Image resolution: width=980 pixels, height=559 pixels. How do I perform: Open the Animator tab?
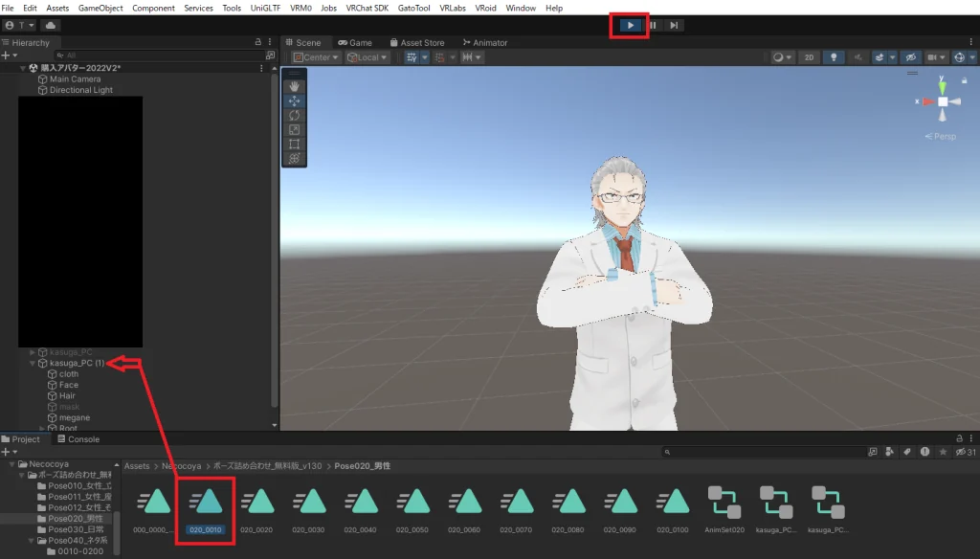(485, 42)
